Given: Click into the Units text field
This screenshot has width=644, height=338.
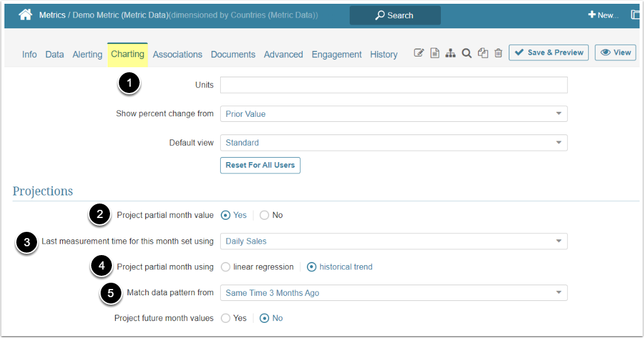Looking at the screenshot, I should [x=394, y=85].
